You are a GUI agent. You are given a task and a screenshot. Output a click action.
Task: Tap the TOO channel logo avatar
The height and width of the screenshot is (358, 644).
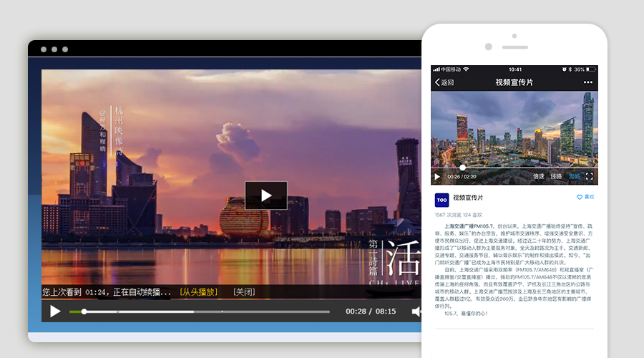click(441, 200)
